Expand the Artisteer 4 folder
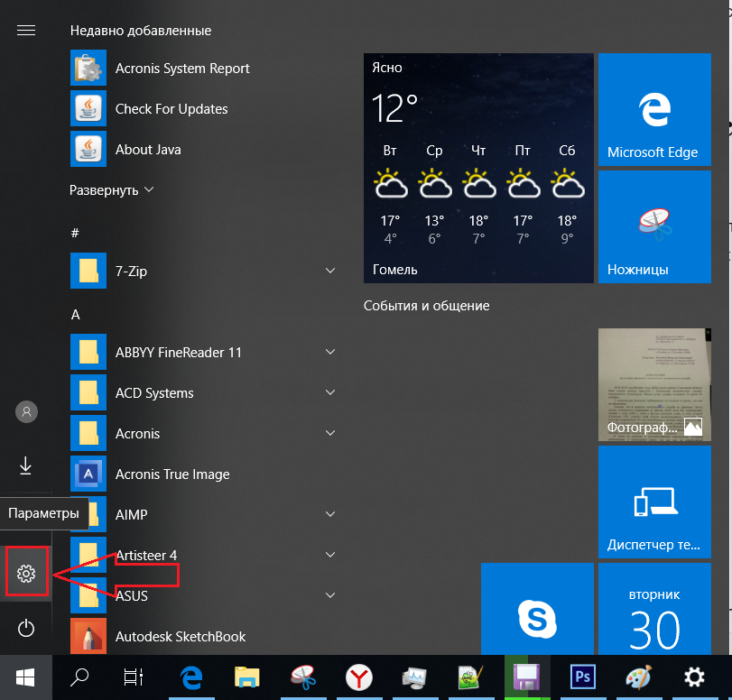 [203, 555]
